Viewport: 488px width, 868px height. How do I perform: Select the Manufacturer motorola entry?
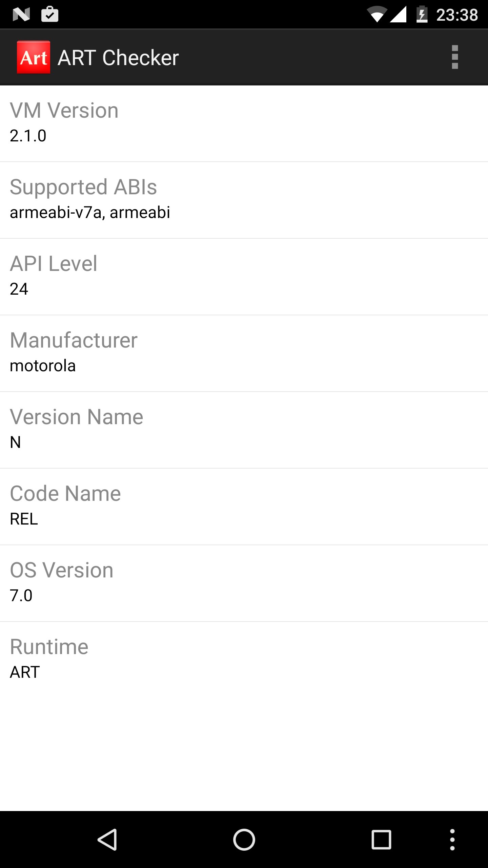(x=244, y=353)
